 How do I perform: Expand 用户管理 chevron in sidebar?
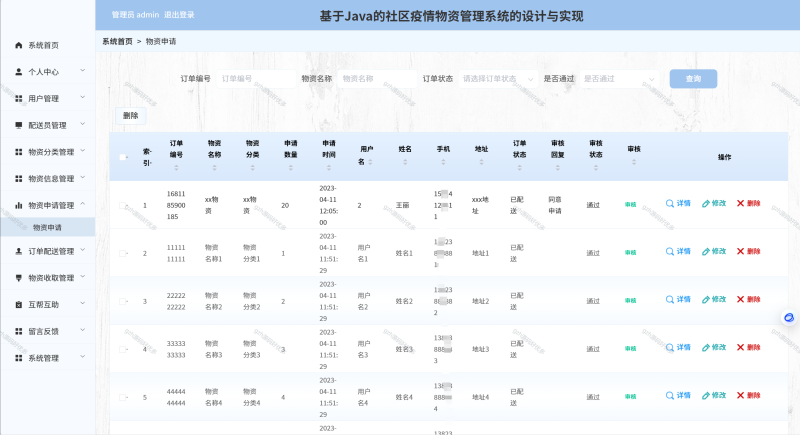[x=83, y=97]
